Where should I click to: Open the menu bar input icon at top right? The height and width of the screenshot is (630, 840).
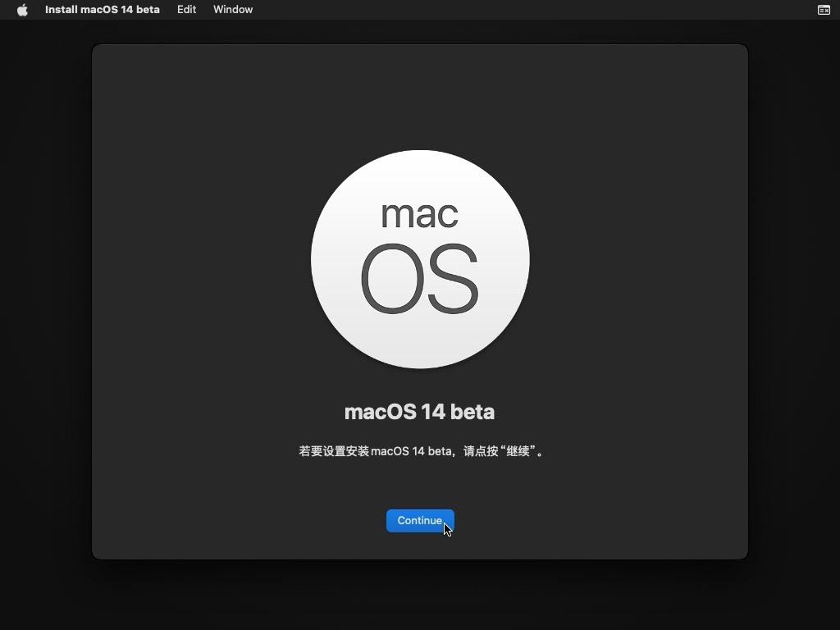tap(824, 10)
